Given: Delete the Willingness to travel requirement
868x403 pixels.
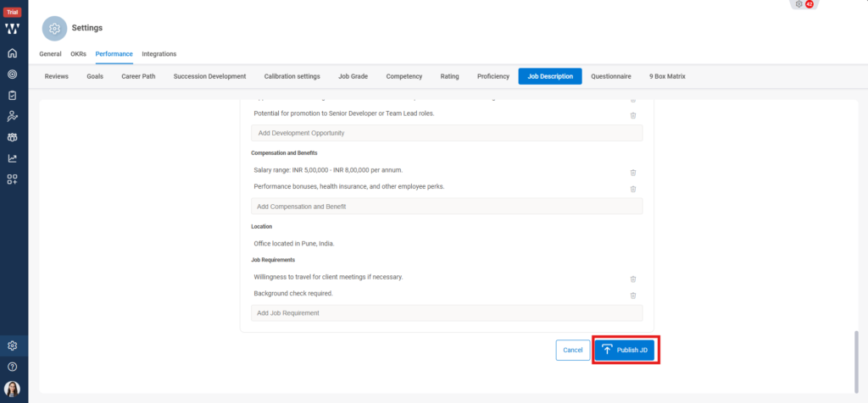Looking at the screenshot, I should pyautogui.click(x=632, y=279).
